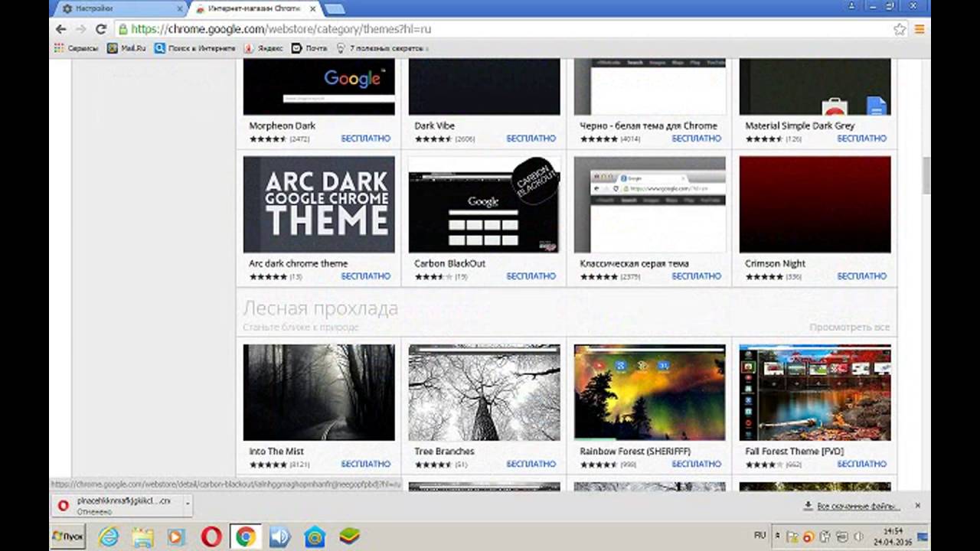The image size is (980, 551).
Task: Open the Chrome hamburger menu
Action: tap(920, 29)
